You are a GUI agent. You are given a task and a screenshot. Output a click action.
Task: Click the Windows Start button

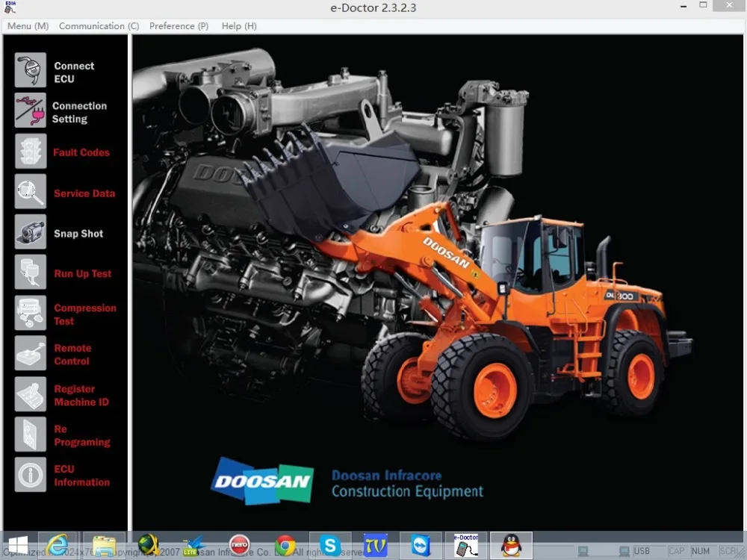(16, 544)
